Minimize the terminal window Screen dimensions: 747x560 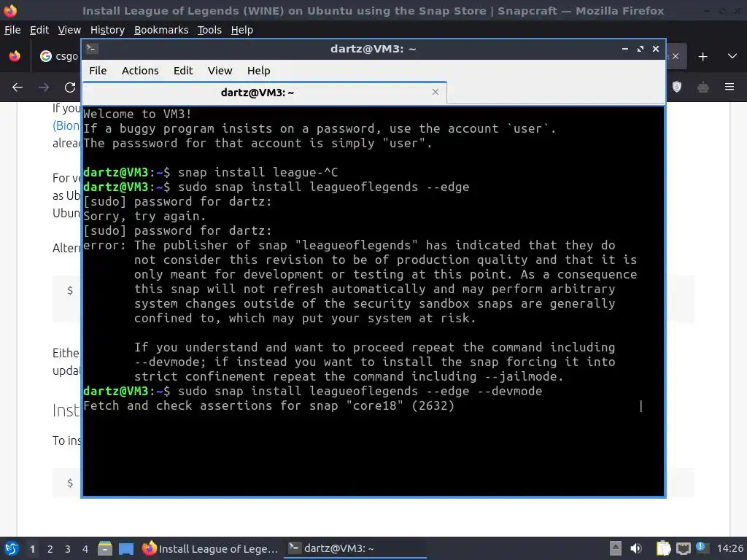coord(625,49)
